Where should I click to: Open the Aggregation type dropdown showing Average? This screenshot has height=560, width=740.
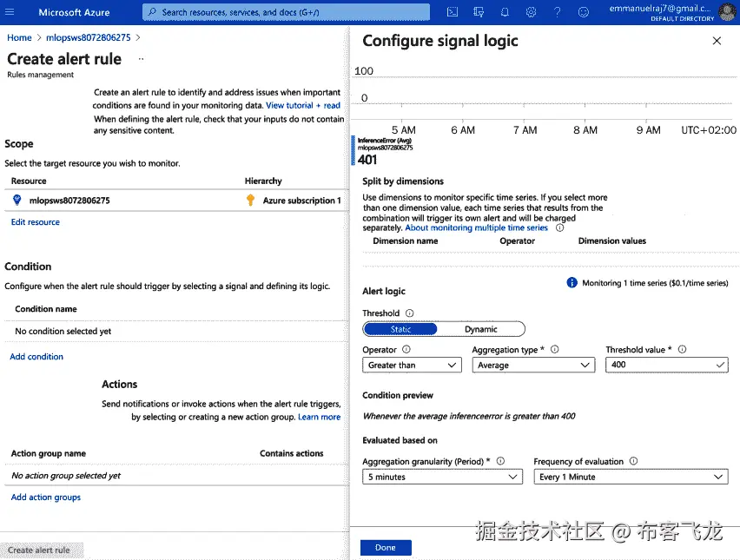pos(534,366)
